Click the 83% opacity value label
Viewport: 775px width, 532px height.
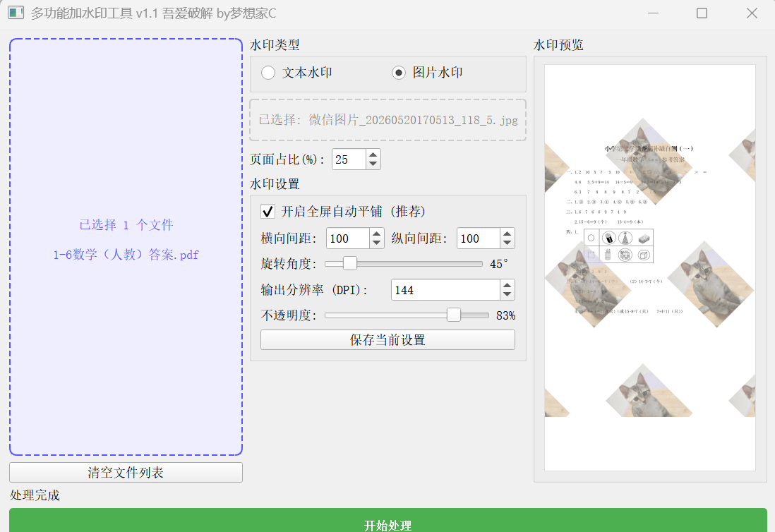click(505, 315)
